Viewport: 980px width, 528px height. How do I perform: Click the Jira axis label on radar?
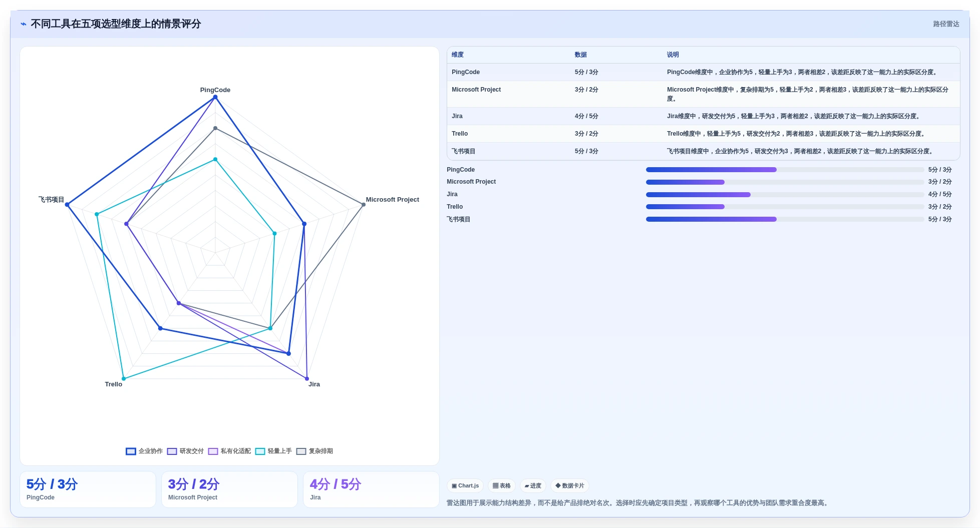[314, 384]
